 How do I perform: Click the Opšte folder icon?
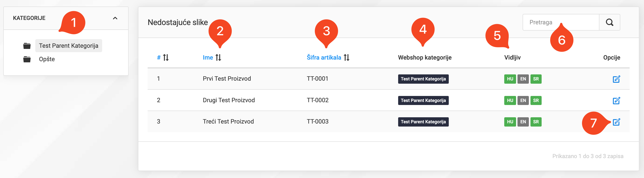coord(27,59)
